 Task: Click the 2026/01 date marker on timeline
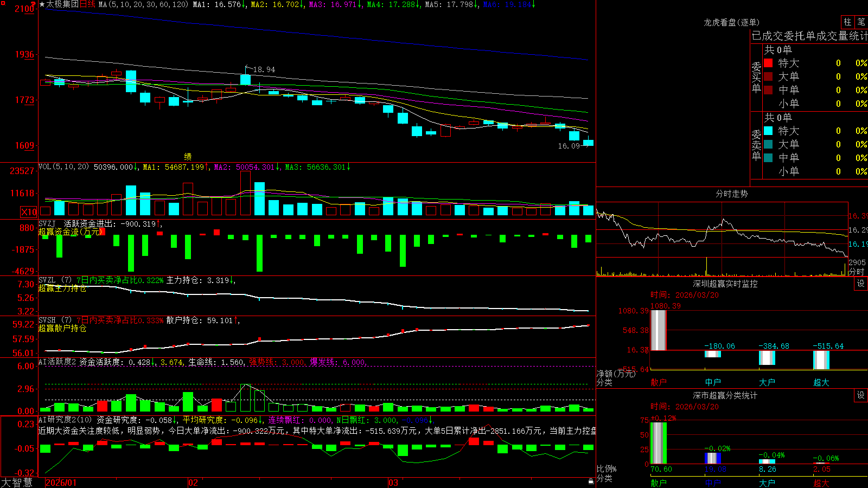pyautogui.click(x=61, y=483)
